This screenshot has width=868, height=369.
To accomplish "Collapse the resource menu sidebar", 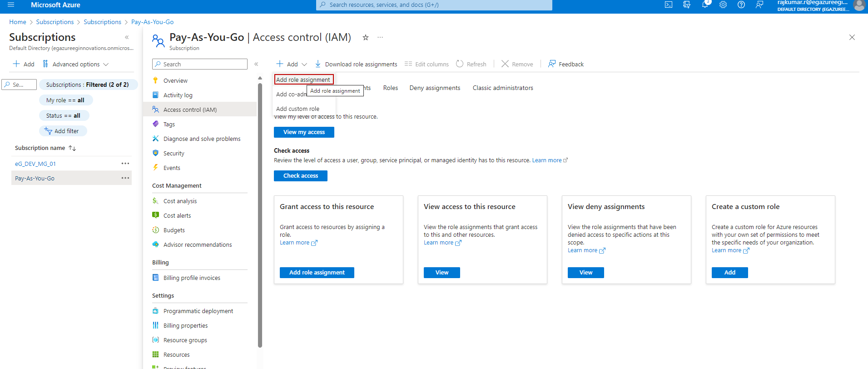I will point(256,64).
